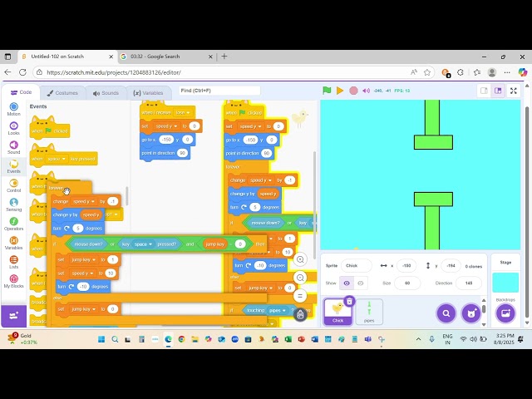Screen dimensions: 532x399
Task: Edit the sprite Size field
Action: coord(407,283)
